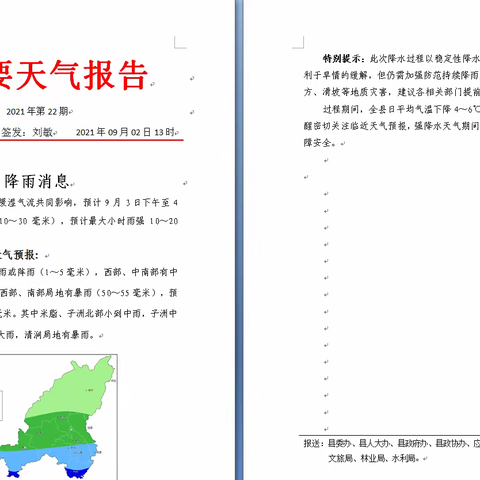The image size is (480, 480).
Task: Click the text 障安全。
Action: 321,143
